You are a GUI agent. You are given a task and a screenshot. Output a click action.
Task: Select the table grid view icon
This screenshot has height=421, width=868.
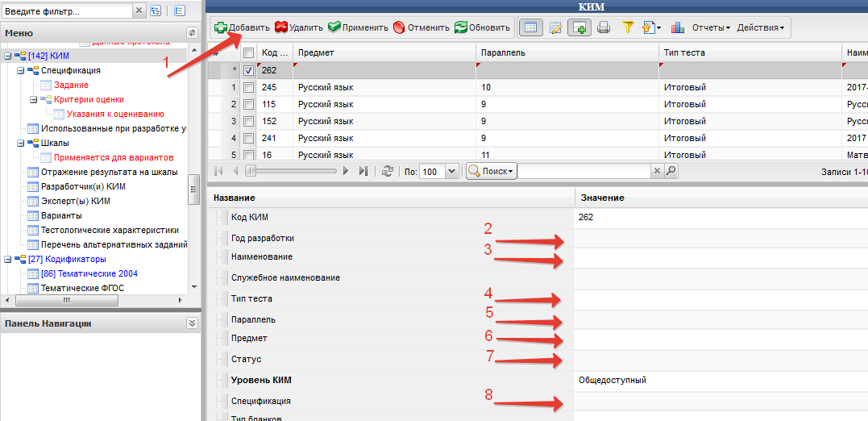pyautogui.click(x=530, y=27)
